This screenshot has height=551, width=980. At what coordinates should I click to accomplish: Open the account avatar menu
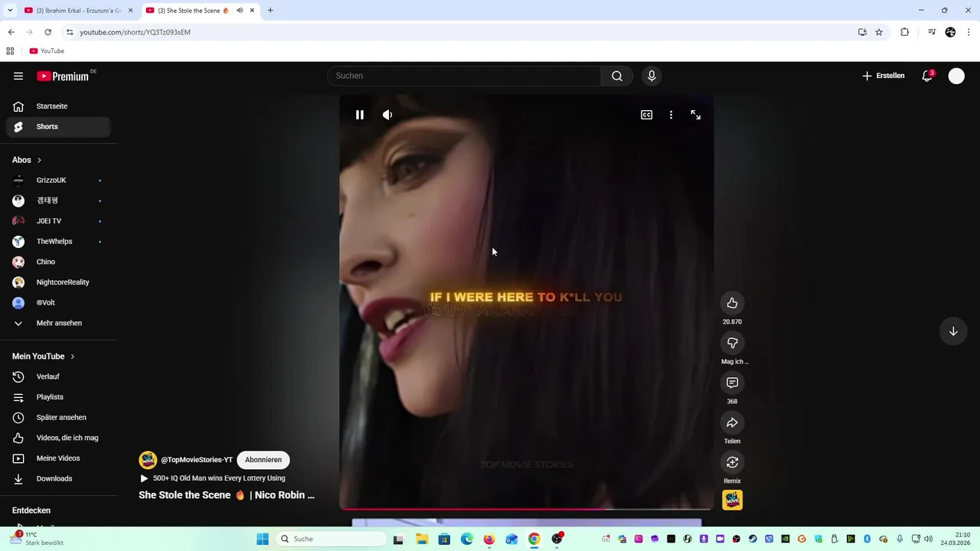click(956, 76)
